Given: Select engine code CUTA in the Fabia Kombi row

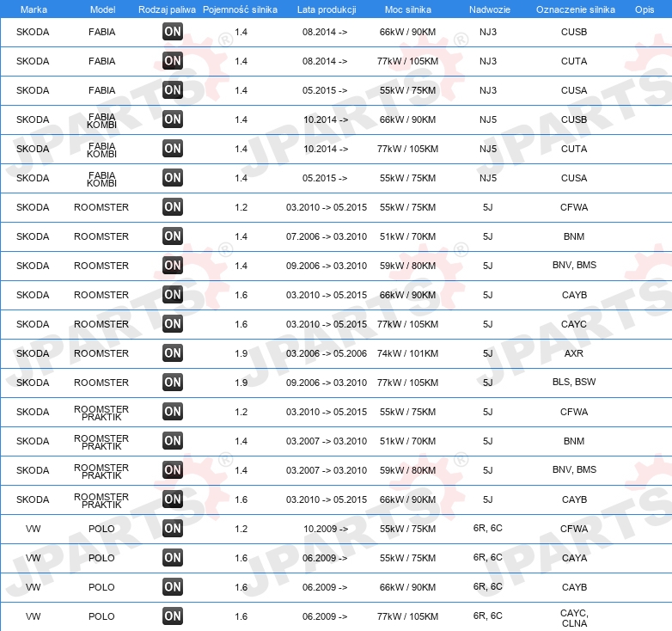Looking at the screenshot, I should pos(574,149).
